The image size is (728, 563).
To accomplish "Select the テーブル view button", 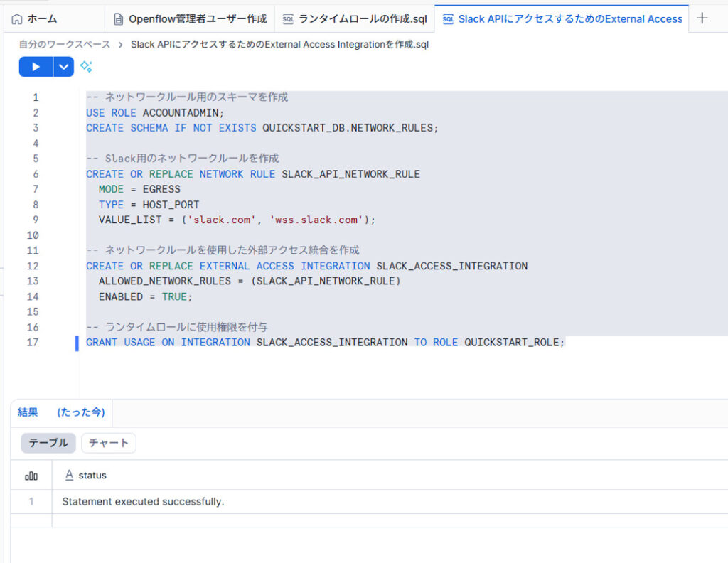I will point(48,443).
